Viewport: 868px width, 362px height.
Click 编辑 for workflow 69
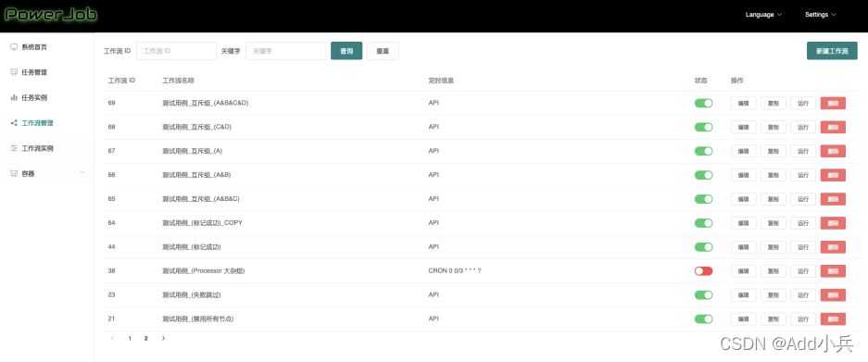point(744,103)
